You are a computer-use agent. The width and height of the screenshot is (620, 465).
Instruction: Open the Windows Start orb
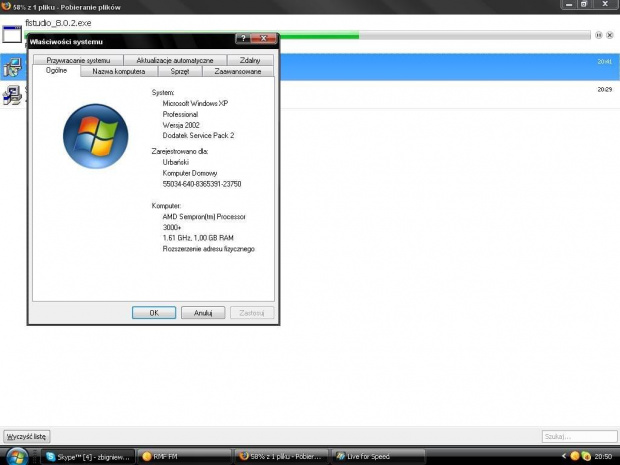coord(17,457)
